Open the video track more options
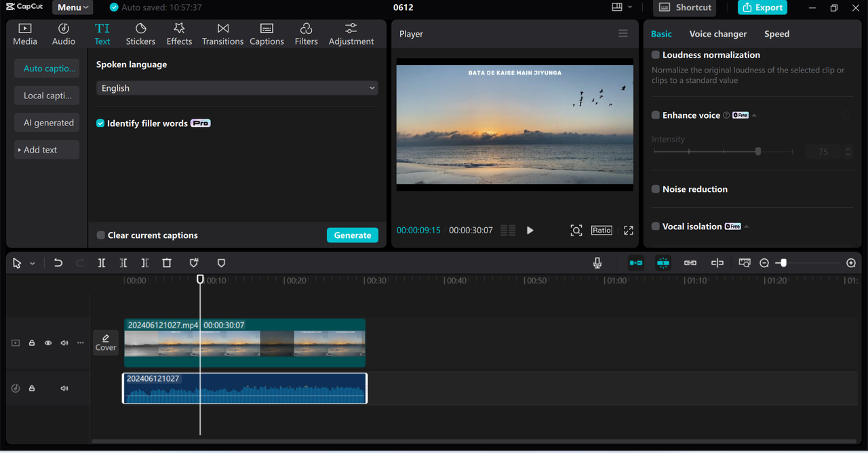Image resolution: width=868 pixels, height=453 pixels. [81, 343]
